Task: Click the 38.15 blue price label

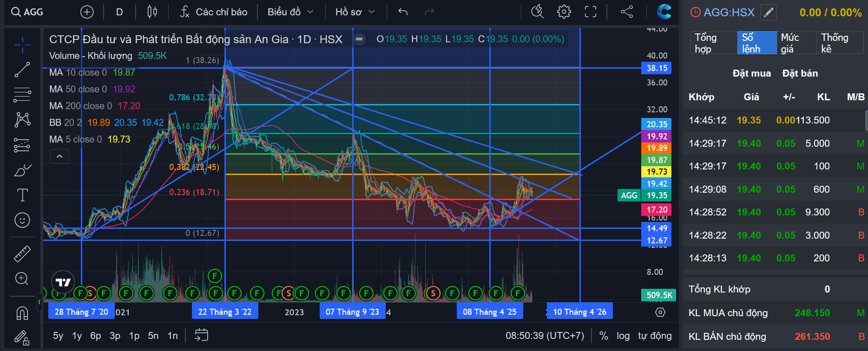Action: 657,68
